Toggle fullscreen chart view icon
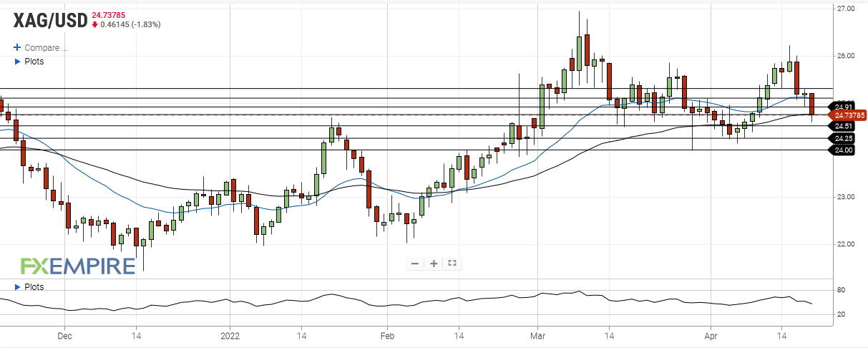The image size is (868, 348). pos(452,264)
